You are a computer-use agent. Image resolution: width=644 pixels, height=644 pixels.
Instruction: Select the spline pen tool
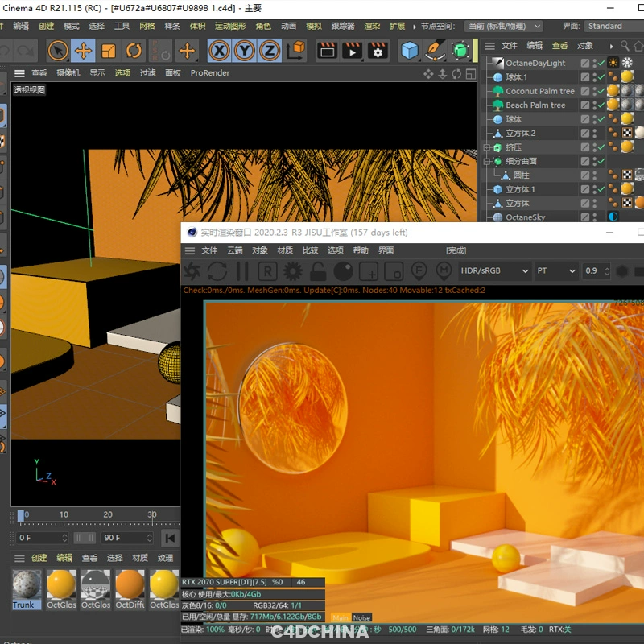(435, 51)
